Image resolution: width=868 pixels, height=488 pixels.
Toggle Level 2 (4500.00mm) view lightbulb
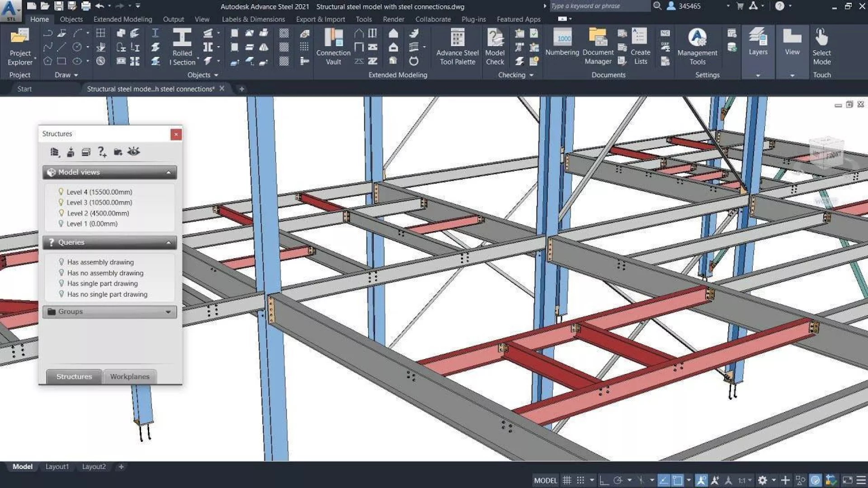61,213
